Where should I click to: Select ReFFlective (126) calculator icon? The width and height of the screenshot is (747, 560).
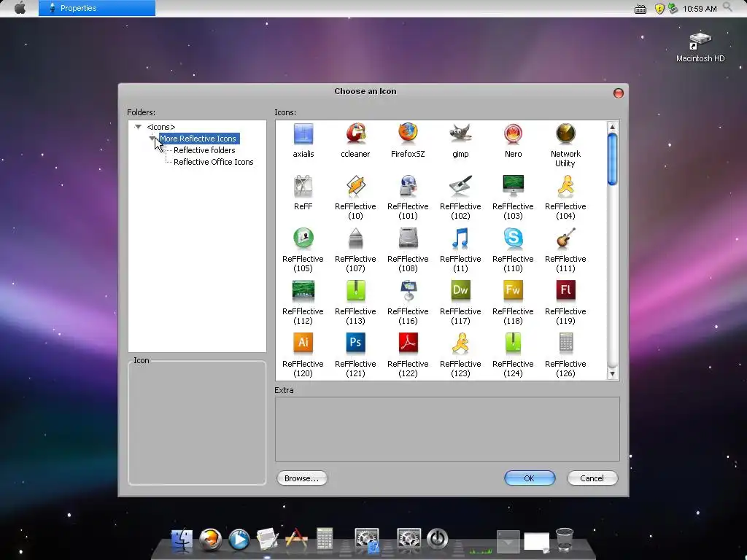click(x=565, y=343)
